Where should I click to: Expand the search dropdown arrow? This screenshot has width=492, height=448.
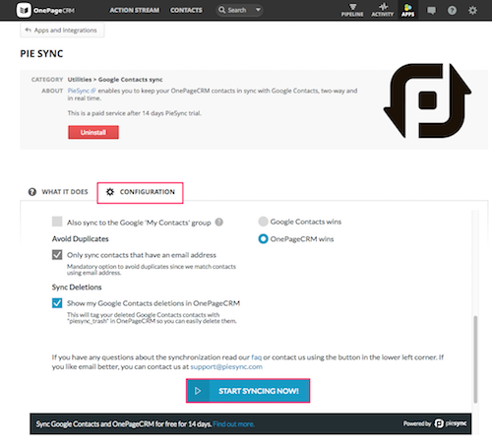coord(258,10)
